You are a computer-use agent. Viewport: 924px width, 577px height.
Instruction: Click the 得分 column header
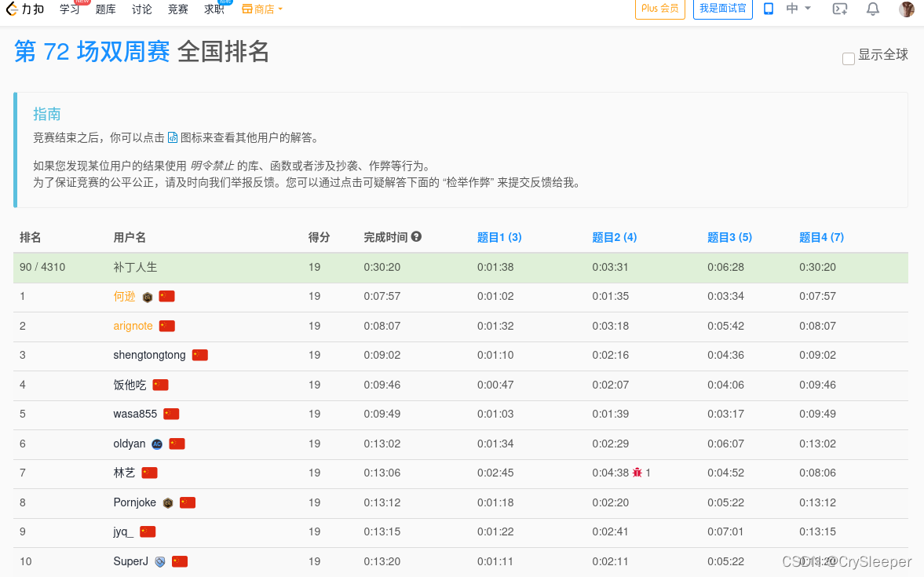(319, 237)
